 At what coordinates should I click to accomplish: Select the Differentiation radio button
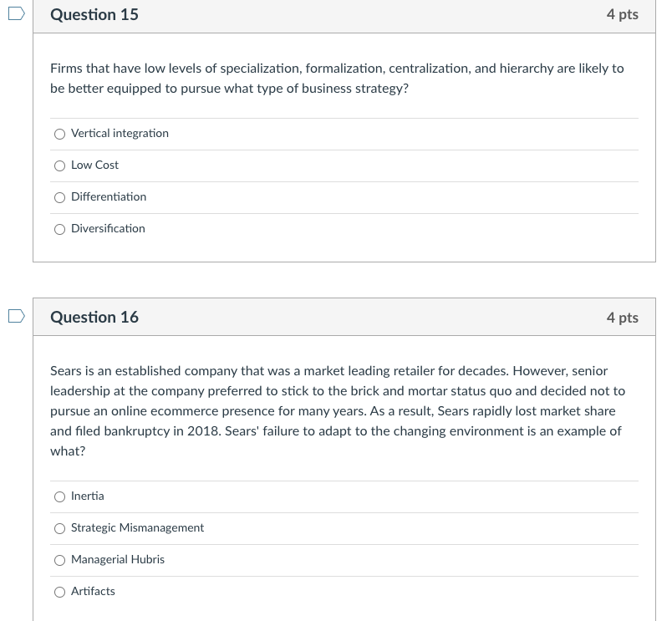59,197
